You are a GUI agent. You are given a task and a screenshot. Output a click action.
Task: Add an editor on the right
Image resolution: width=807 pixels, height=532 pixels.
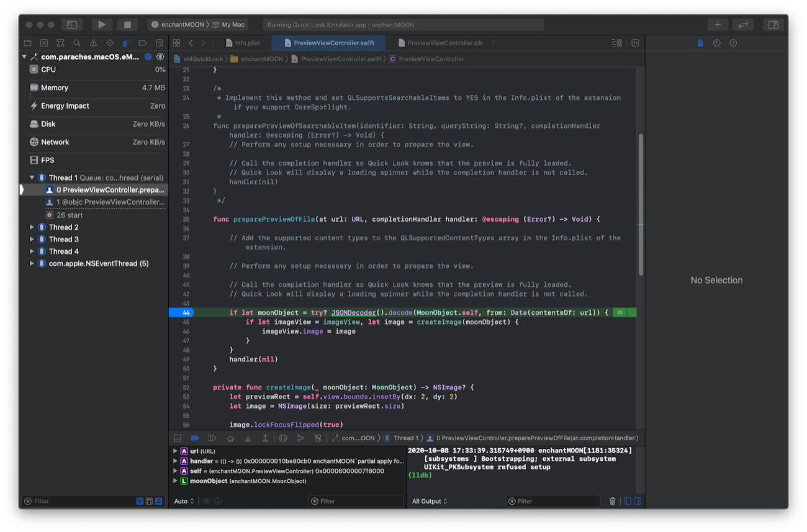pyautogui.click(x=636, y=43)
